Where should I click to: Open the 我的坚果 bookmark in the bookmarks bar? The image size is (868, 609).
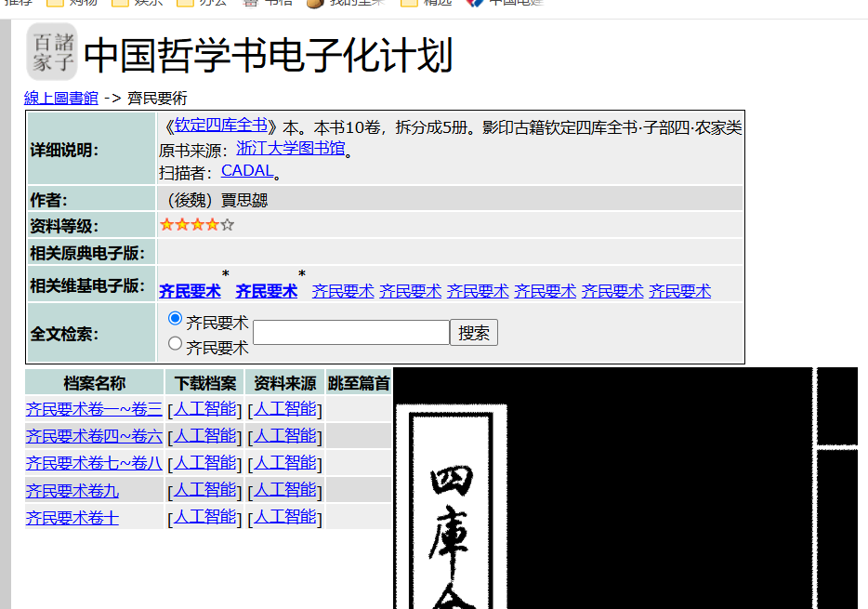(346, 3)
